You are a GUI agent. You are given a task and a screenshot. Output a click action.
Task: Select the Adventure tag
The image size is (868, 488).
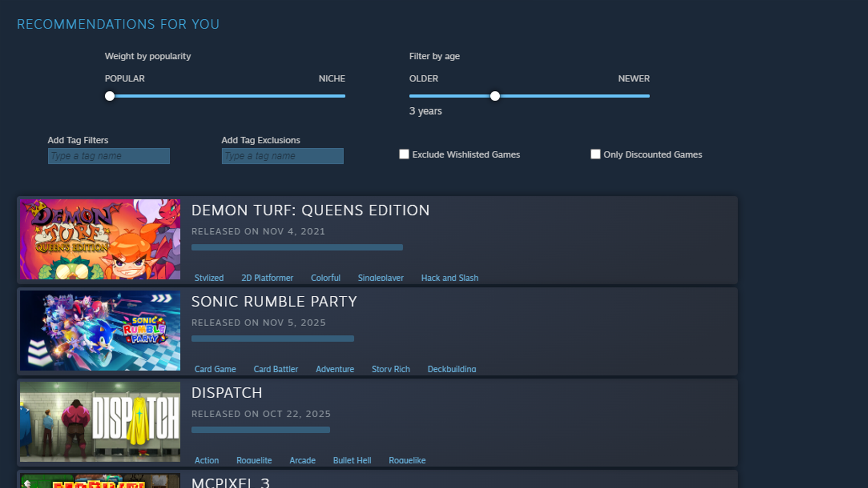(x=335, y=369)
